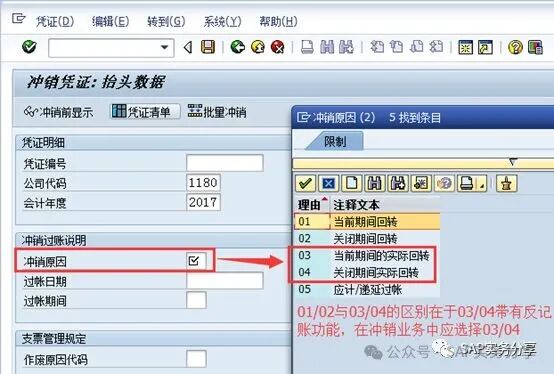The width and height of the screenshot is (554, 374).
Task: Click the Print icon in main toolbar
Action: coord(307,47)
